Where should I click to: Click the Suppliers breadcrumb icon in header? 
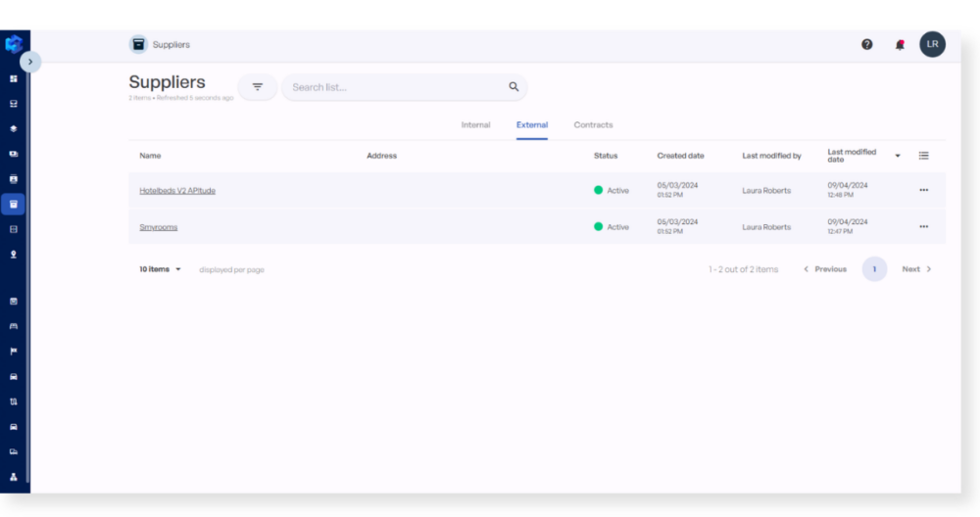tap(138, 44)
